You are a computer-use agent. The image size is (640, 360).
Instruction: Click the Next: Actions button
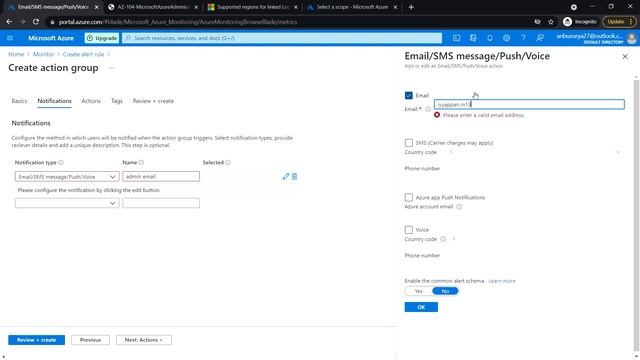144,340
